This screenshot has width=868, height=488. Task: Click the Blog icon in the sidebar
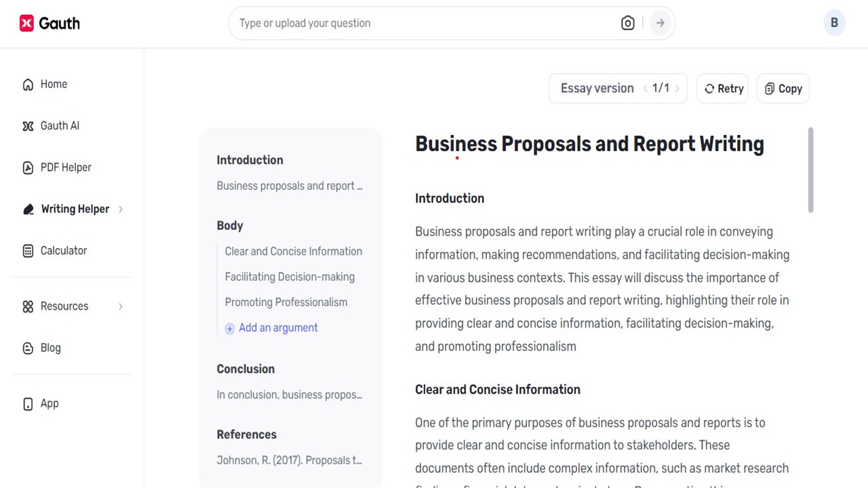(x=28, y=348)
